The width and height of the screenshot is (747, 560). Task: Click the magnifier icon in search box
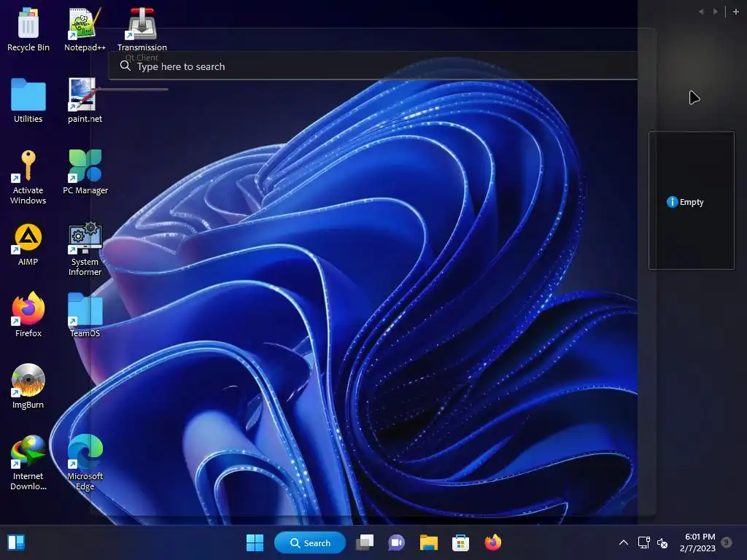[125, 66]
